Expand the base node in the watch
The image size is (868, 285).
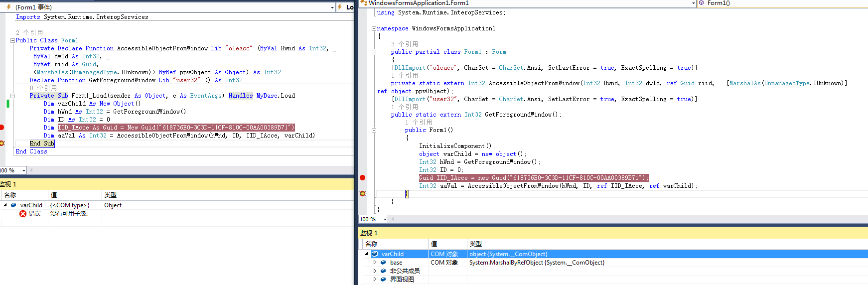point(375,263)
